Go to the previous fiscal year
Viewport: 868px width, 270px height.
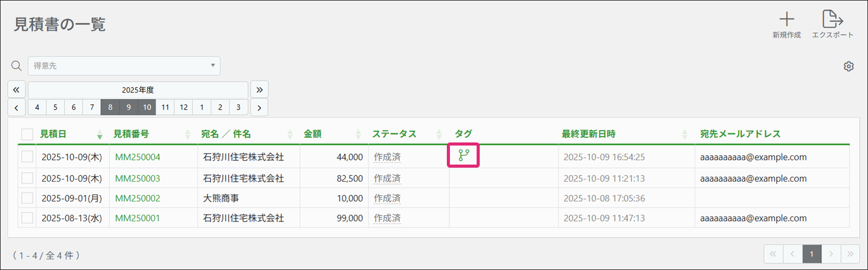pyautogui.click(x=16, y=89)
